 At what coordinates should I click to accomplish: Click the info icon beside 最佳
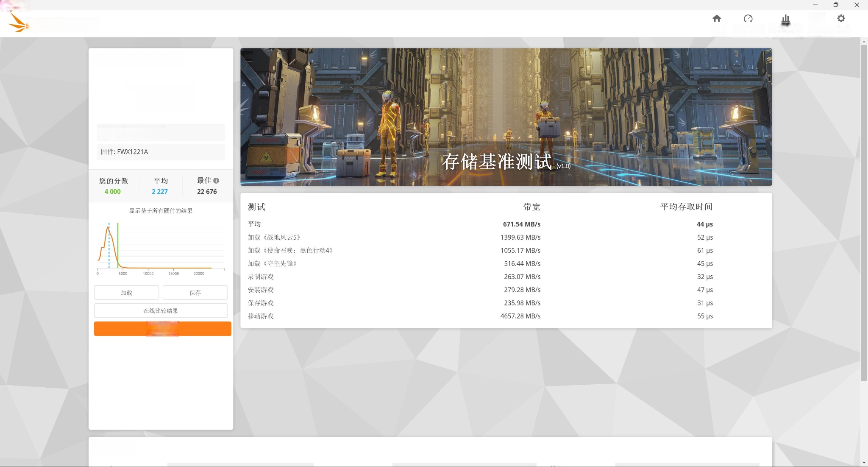(216, 180)
